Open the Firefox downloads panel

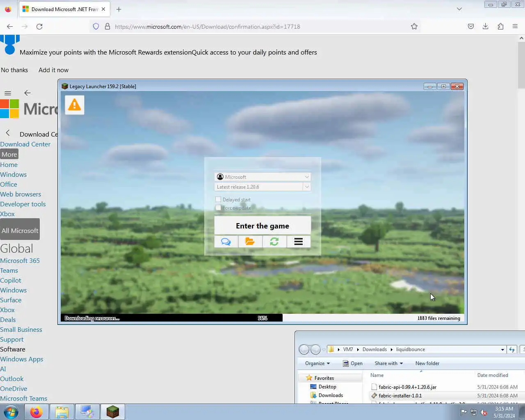pyautogui.click(x=485, y=26)
